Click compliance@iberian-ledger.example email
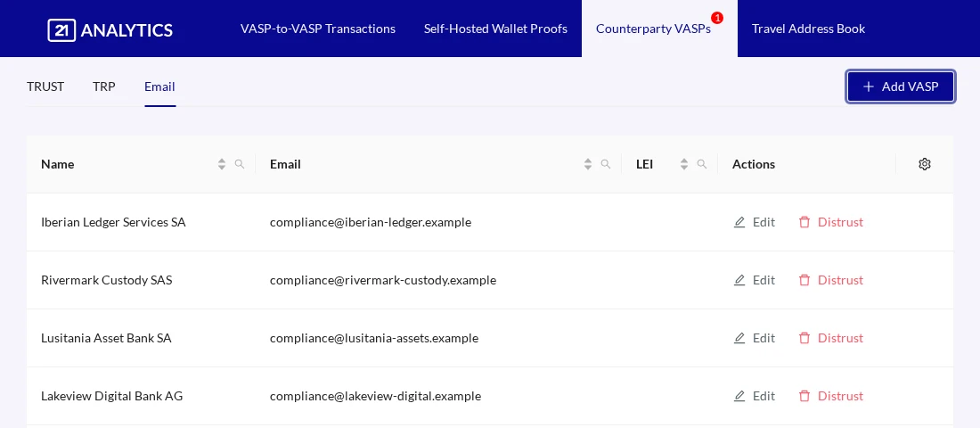 [371, 222]
